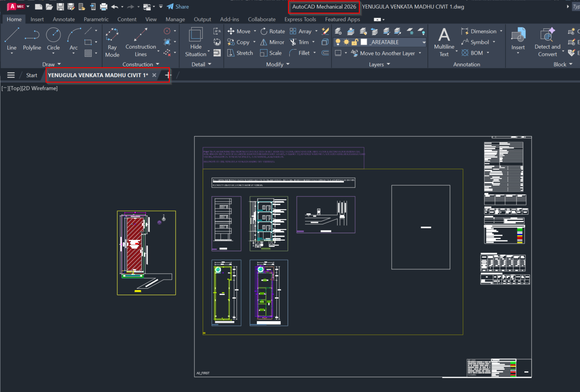This screenshot has width=580, height=392.
Task: Click the Copy button
Action: click(x=238, y=42)
